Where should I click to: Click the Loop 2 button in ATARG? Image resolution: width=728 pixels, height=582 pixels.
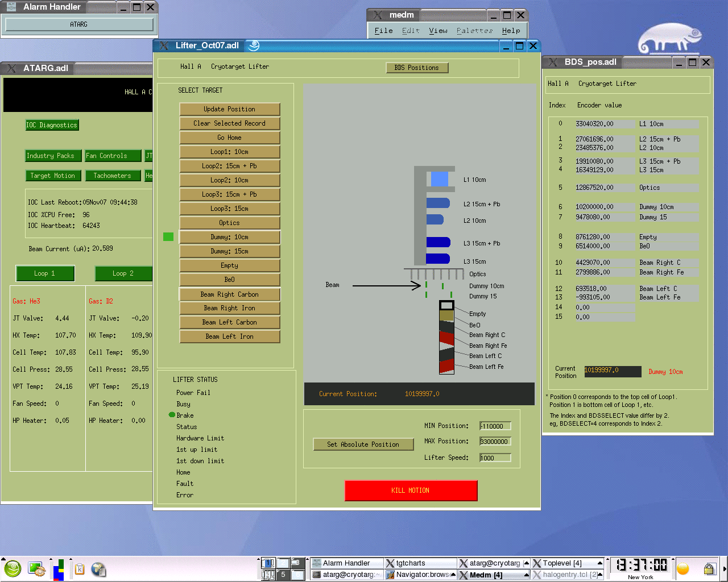(x=123, y=273)
